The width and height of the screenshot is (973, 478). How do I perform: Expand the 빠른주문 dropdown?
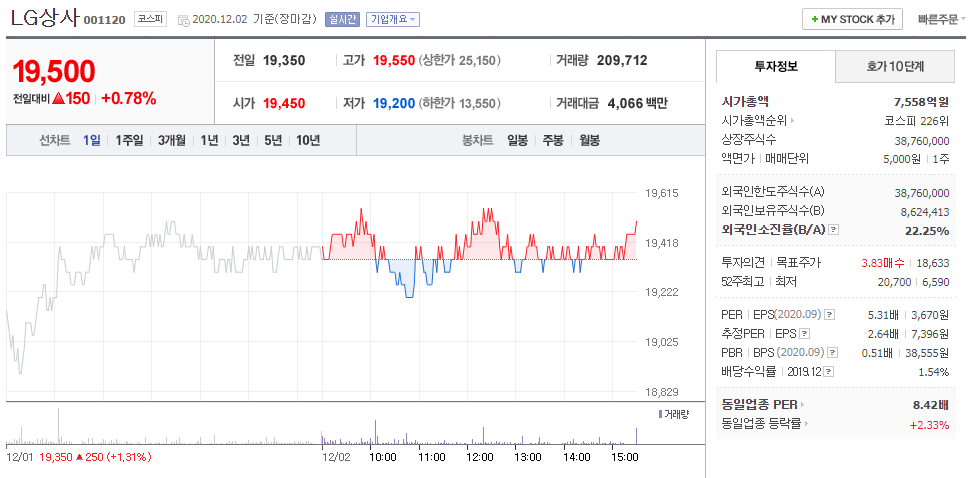pos(942,19)
